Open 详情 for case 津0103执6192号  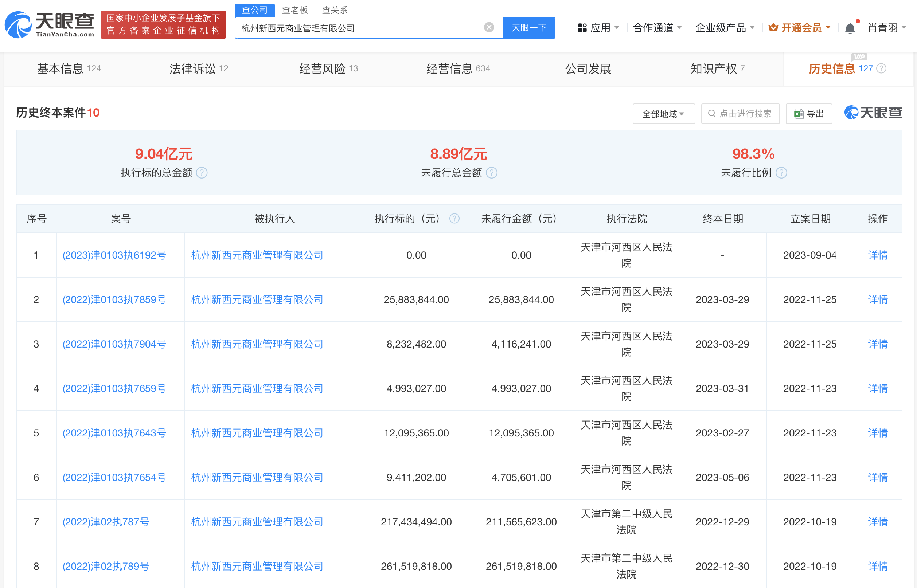tap(878, 255)
